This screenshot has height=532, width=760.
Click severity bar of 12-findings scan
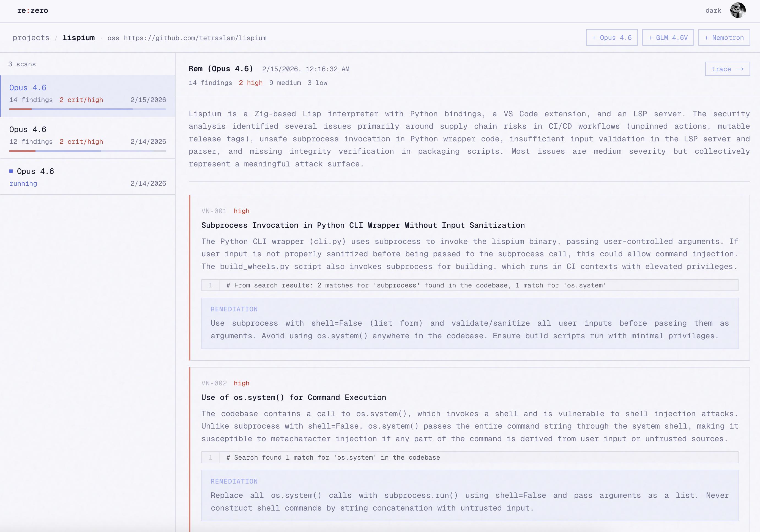coord(88,151)
